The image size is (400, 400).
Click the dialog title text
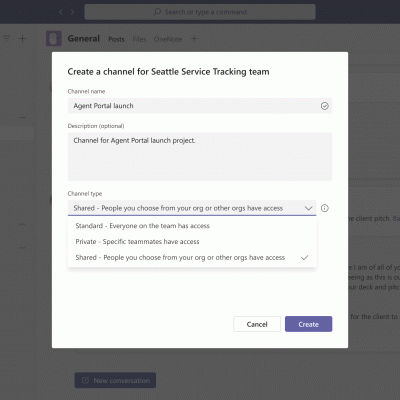168,72
